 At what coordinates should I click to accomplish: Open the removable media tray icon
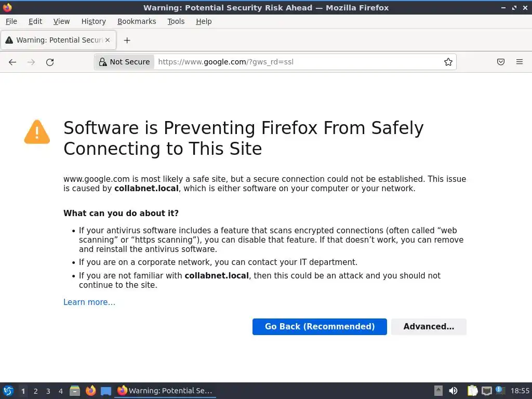[x=438, y=391]
